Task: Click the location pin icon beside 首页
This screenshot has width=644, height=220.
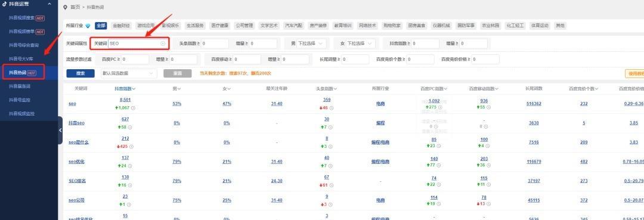Action: coord(66,7)
